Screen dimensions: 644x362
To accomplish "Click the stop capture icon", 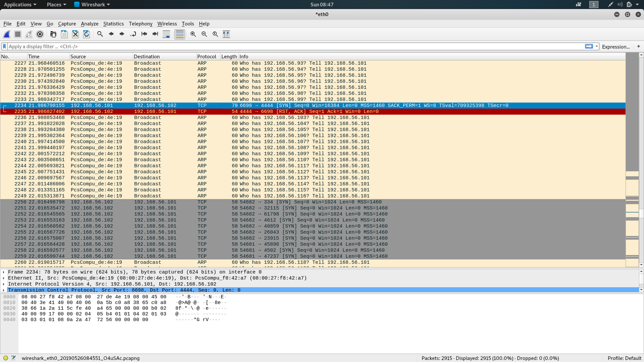I will click(x=18, y=34).
